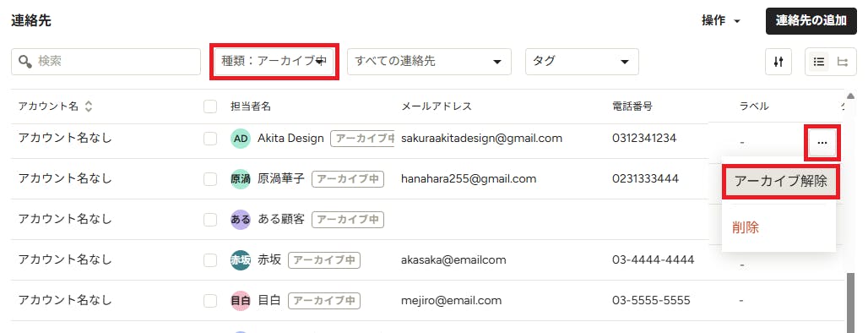
Task: Click the 赤坂 avatar icon
Action: 241,259
